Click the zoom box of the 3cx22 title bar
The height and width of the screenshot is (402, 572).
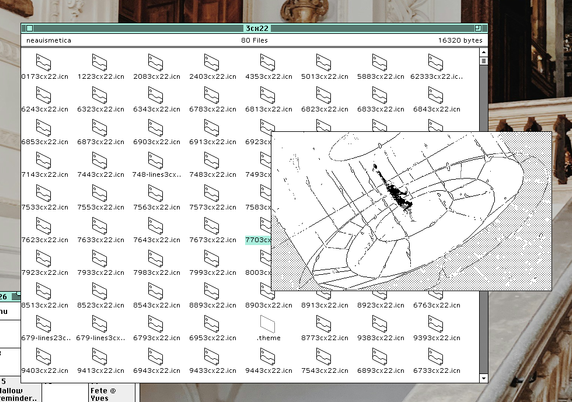[478, 28]
